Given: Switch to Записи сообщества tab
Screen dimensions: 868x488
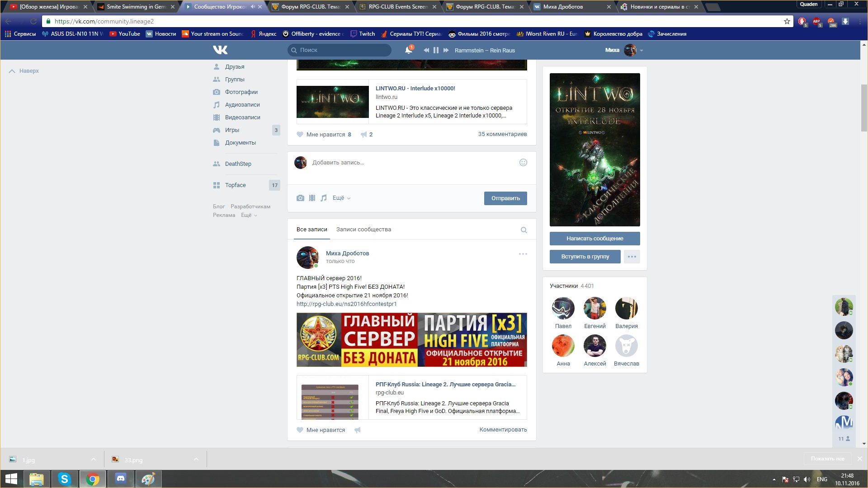Looking at the screenshot, I should (363, 230).
